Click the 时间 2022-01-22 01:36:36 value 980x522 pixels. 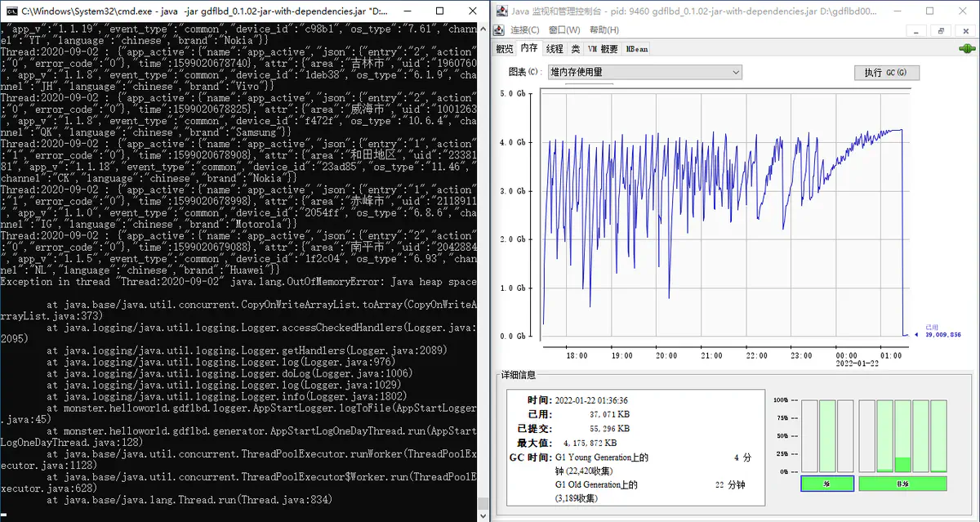[592, 400]
